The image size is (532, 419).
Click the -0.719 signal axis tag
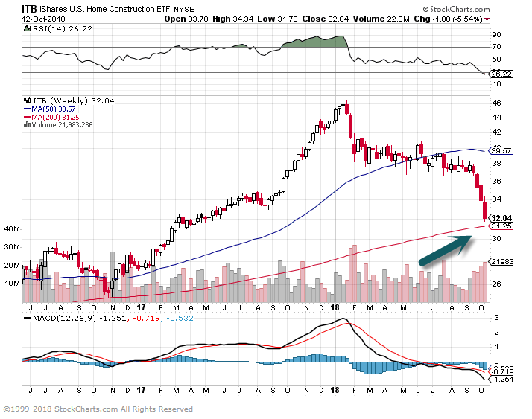501,372
